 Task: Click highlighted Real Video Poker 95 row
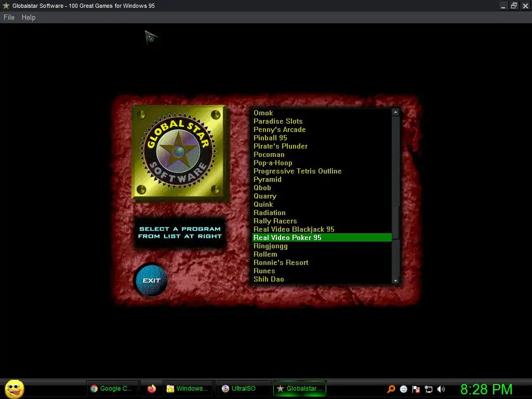322,237
